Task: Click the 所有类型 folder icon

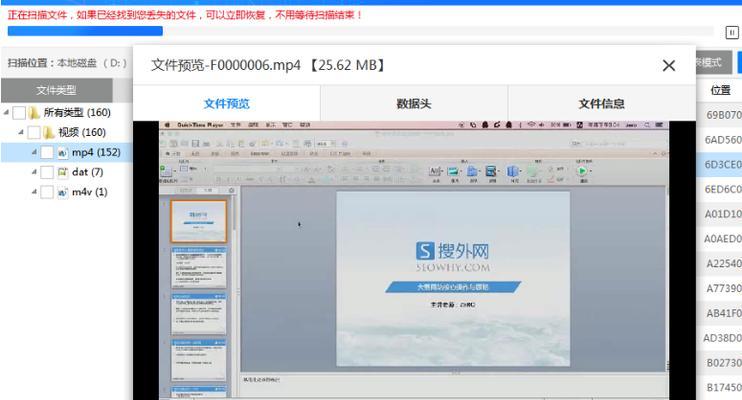Action: (34, 113)
